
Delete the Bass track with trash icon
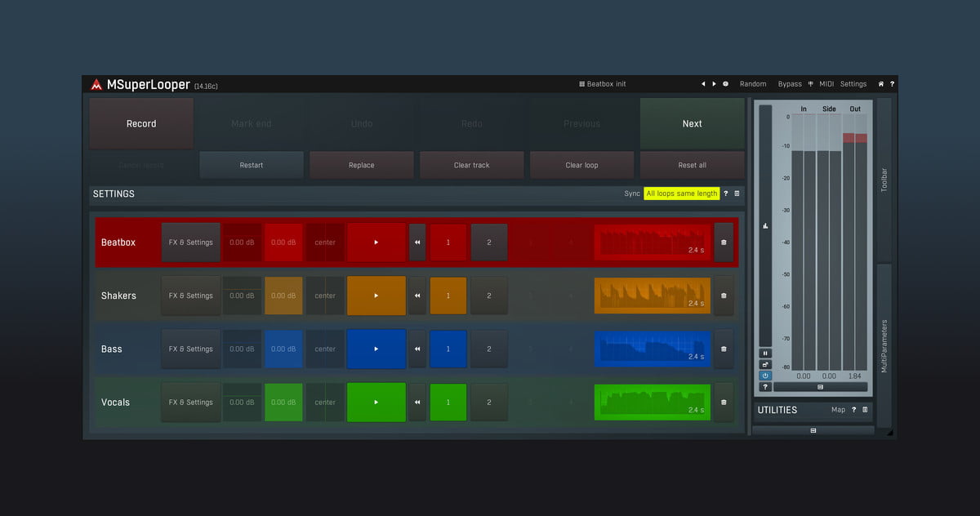[x=724, y=349]
